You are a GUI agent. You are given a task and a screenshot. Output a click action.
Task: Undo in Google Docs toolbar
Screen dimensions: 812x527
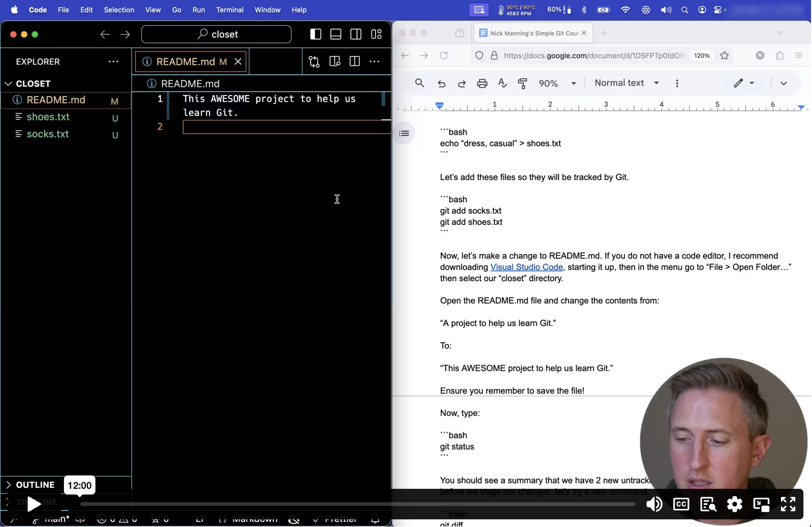point(442,84)
